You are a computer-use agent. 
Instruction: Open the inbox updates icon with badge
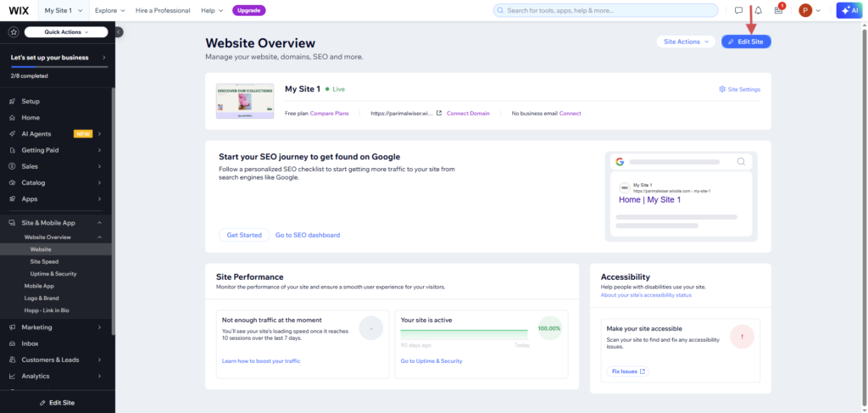pyautogui.click(x=778, y=10)
